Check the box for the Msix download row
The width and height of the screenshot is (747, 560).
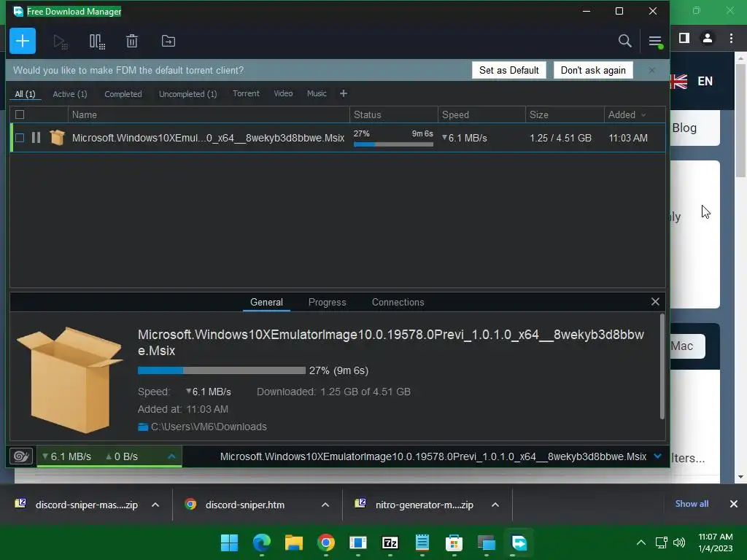pyautogui.click(x=20, y=138)
